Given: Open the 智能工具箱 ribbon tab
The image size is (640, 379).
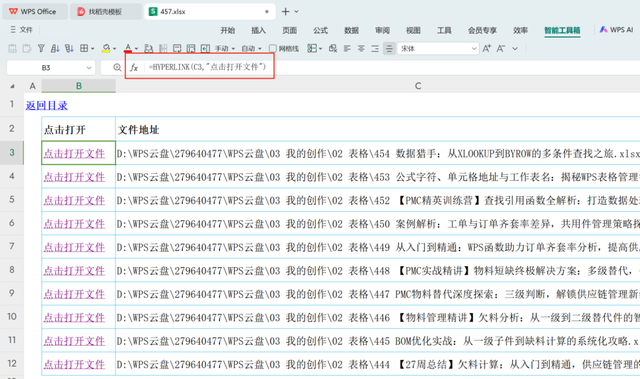Looking at the screenshot, I should click(x=562, y=30).
